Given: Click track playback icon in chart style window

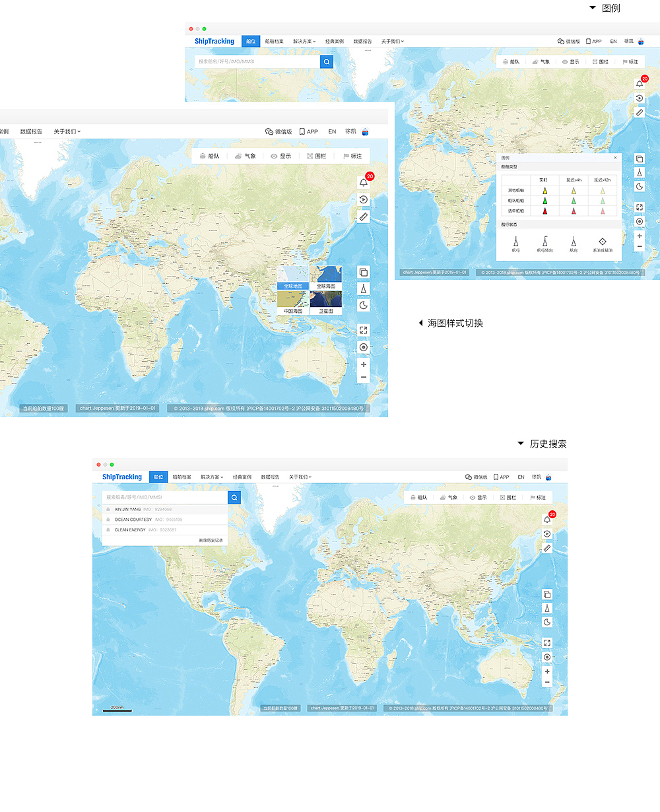Looking at the screenshot, I should pyautogui.click(x=364, y=199).
